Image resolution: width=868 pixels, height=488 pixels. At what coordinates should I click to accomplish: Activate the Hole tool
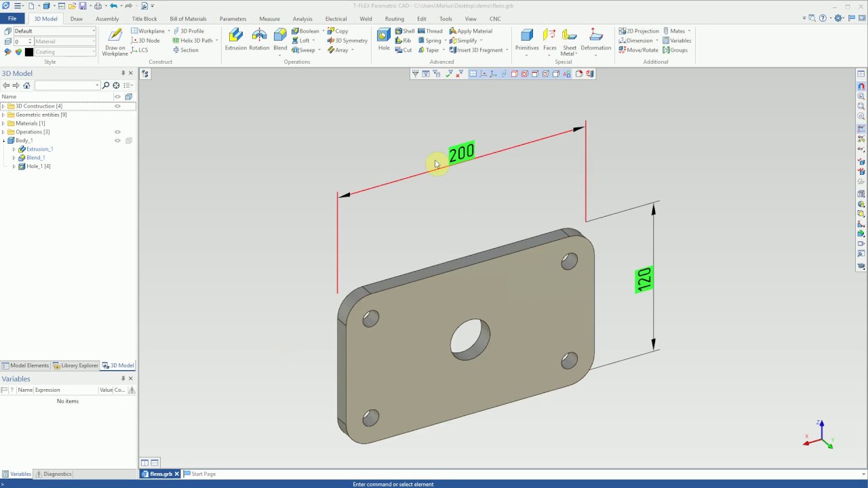click(x=384, y=39)
